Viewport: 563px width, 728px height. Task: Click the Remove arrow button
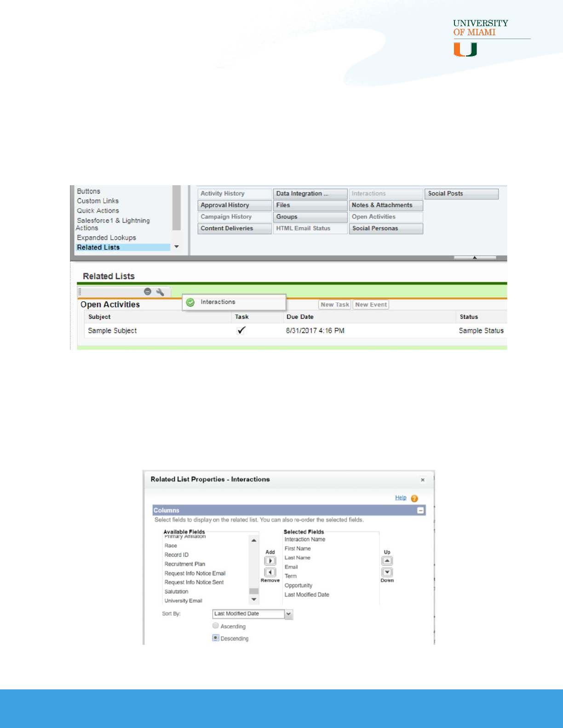270,572
